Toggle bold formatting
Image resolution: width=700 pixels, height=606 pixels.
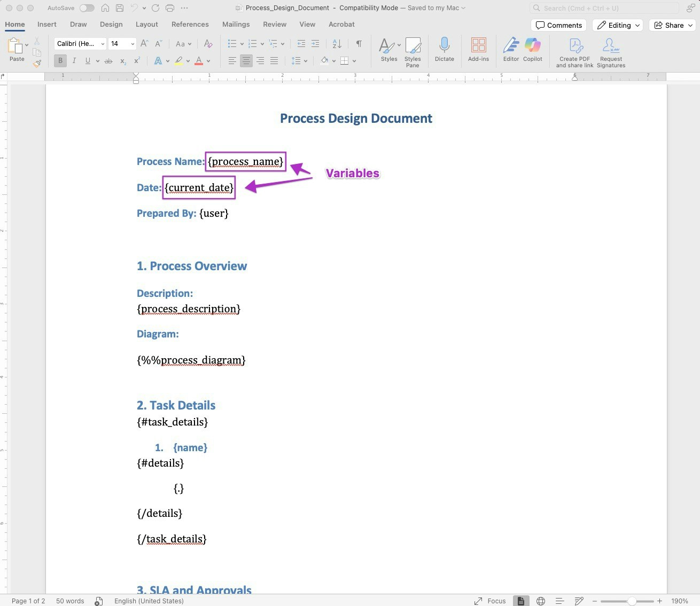[60, 60]
